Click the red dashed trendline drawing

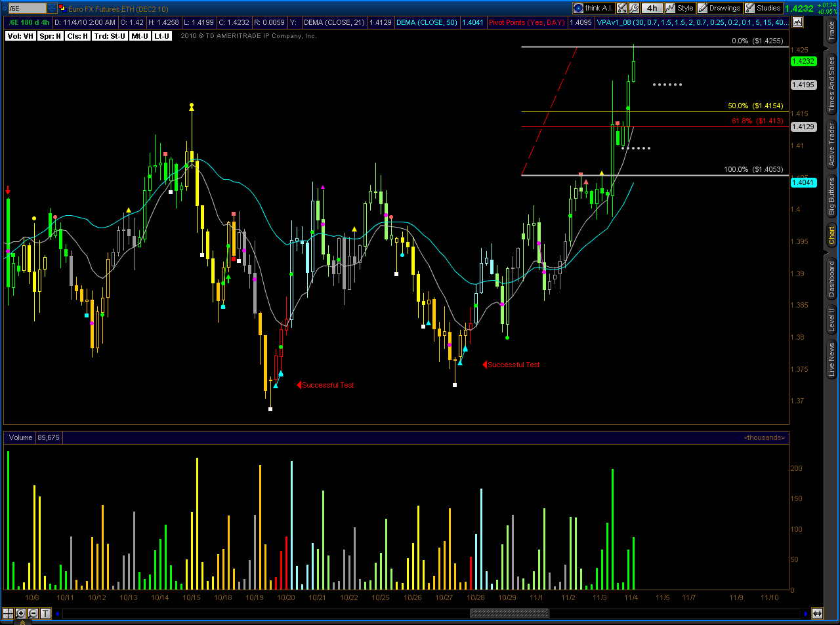pos(549,111)
